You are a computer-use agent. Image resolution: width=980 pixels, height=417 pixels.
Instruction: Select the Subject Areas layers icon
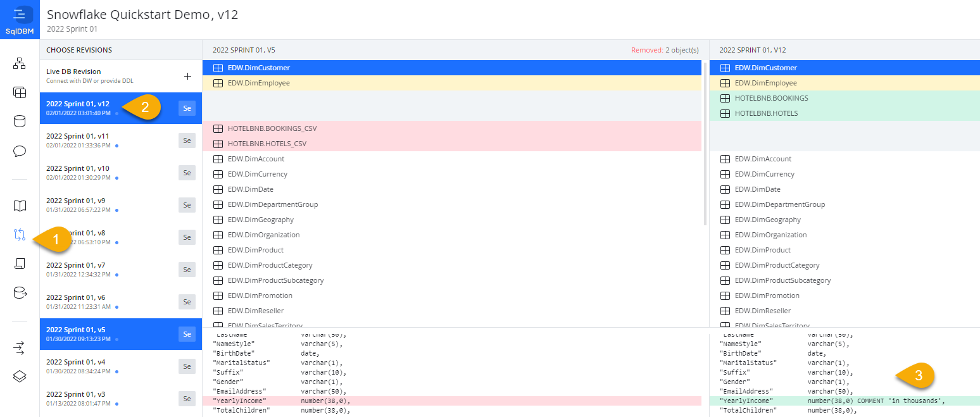click(19, 376)
